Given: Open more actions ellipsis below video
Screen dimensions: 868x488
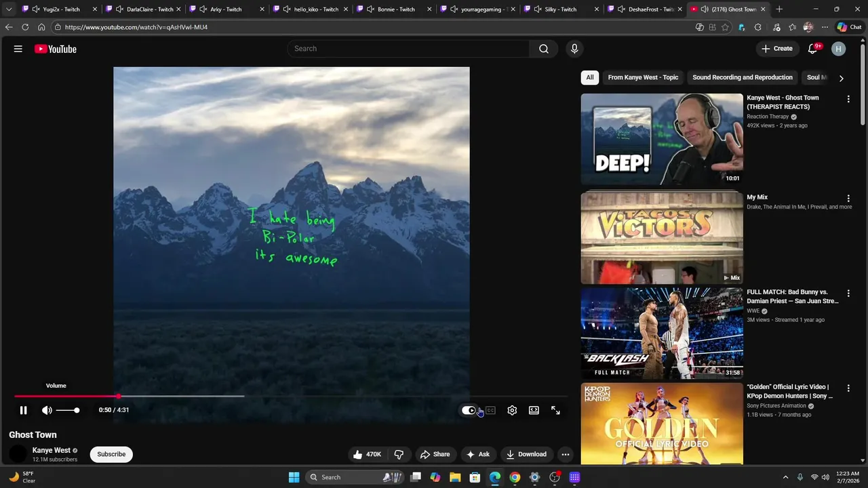Looking at the screenshot, I should [566, 454].
